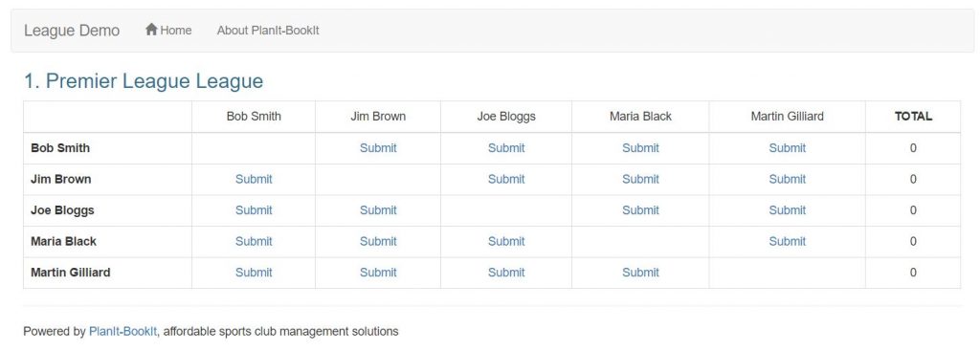Click the Premier League League heading
The width and height of the screenshot is (980, 351).
point(144,81)
